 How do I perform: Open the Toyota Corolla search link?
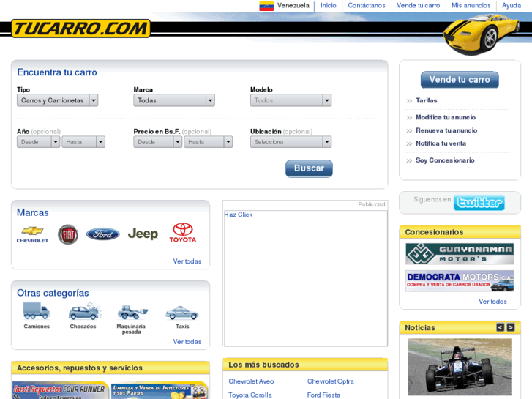click(250, 395)
